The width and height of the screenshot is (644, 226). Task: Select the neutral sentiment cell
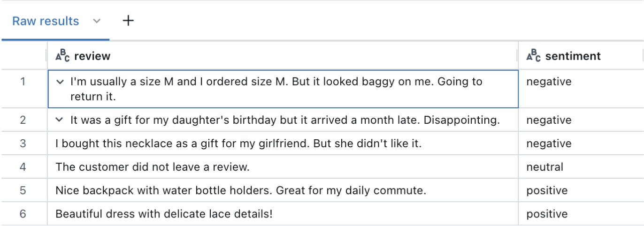[544, 167]
